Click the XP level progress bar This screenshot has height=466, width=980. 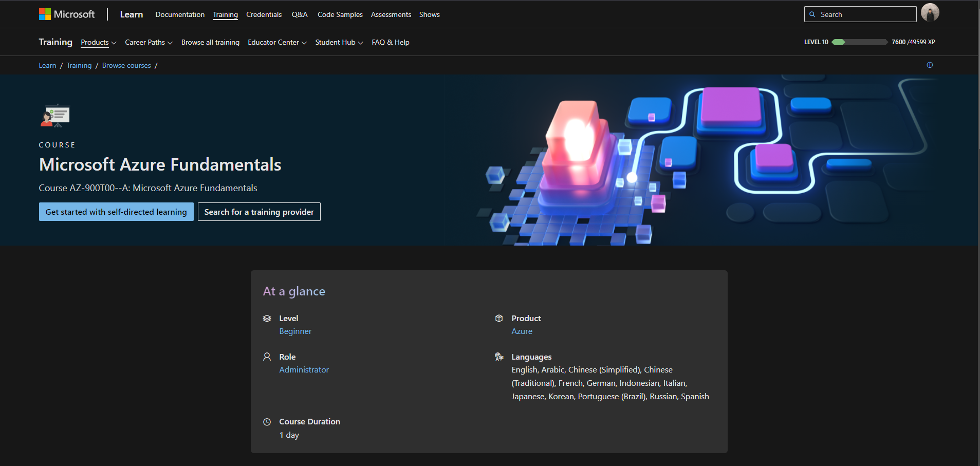pos(859,42)
